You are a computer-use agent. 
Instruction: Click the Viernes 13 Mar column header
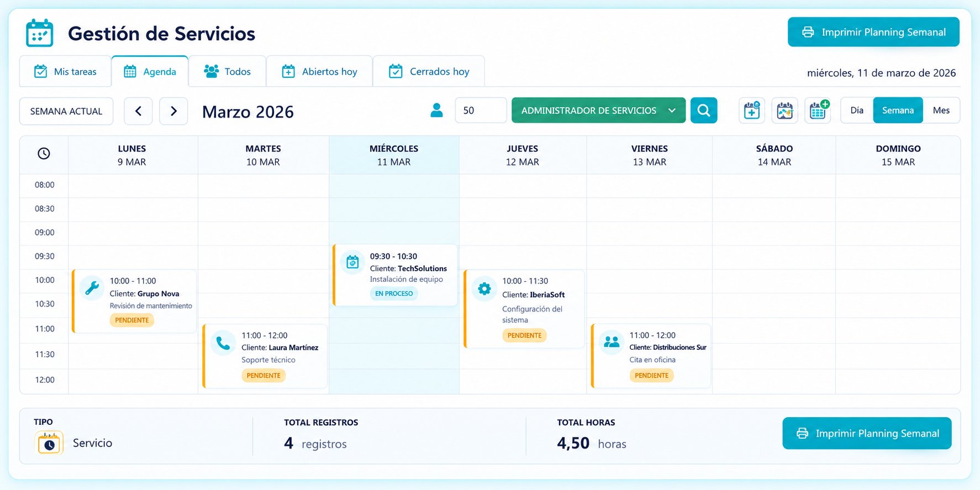pos(650,155)
